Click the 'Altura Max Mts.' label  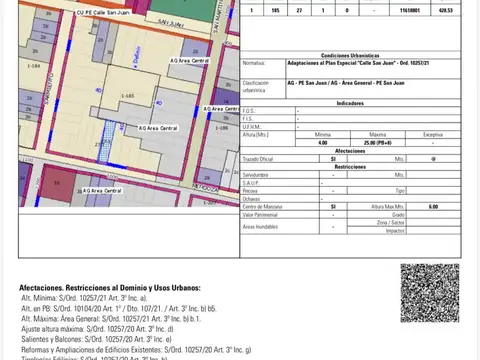(388, 207)
